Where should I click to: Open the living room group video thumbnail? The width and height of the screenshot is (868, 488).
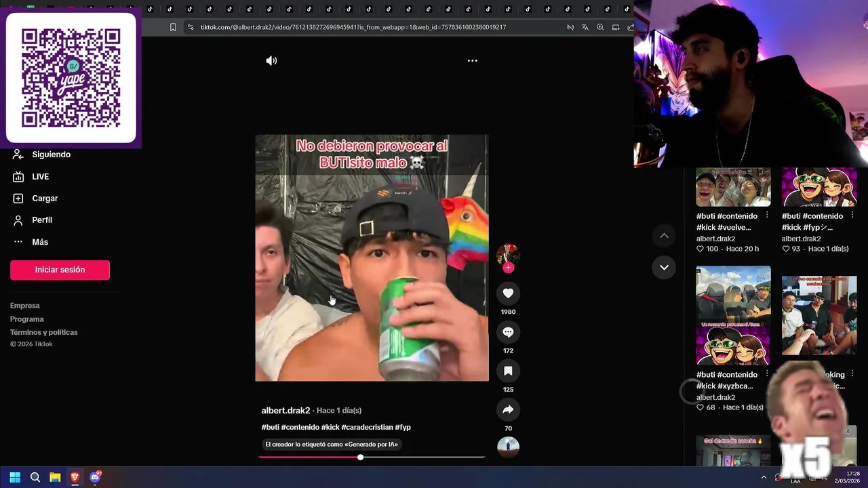click(819, 315)
